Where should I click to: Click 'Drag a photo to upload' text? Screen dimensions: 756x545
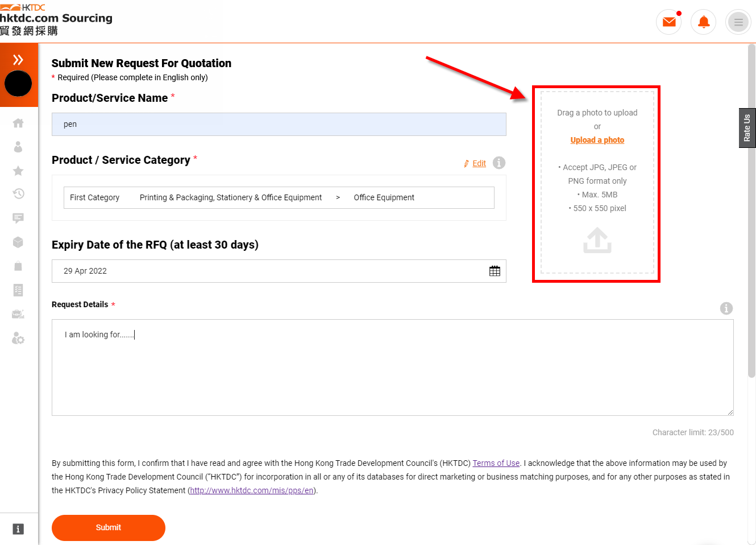(597, 113)
